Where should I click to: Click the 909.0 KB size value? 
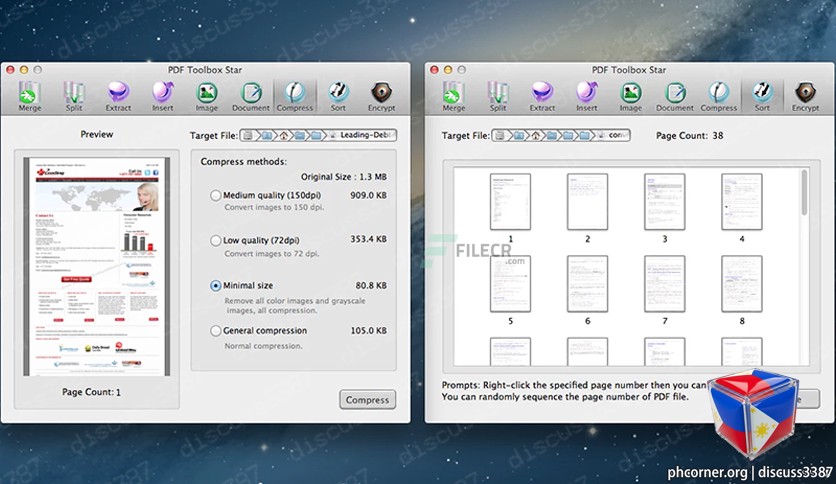(368, 195)
